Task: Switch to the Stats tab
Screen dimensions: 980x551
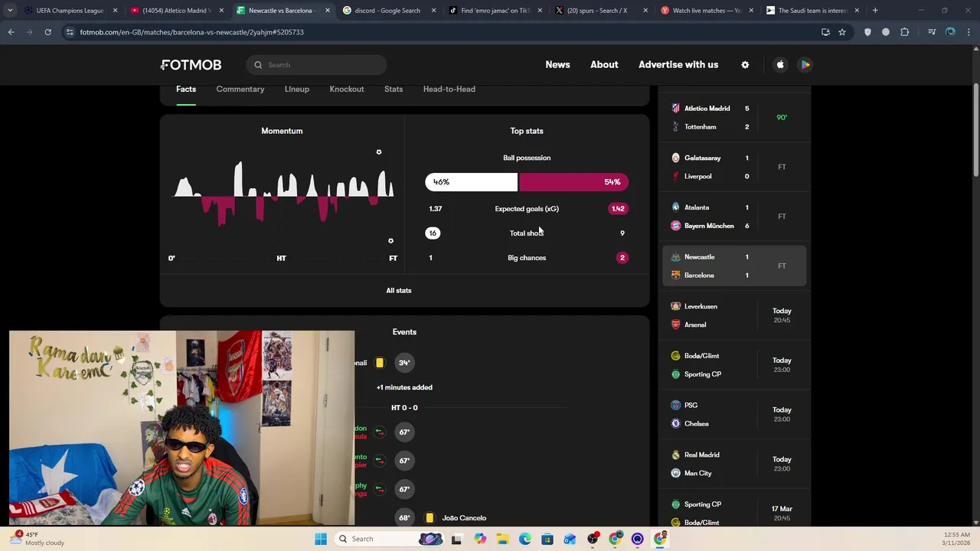Action: 394,90
